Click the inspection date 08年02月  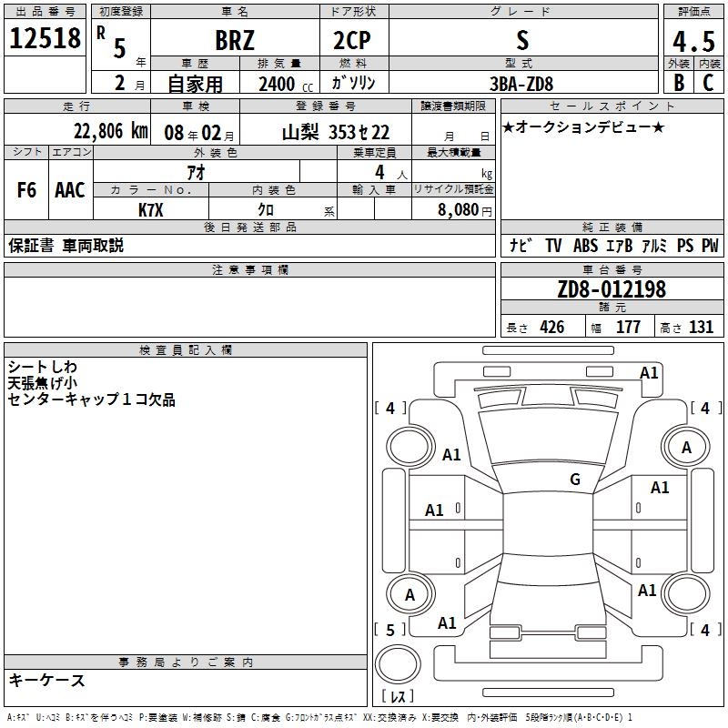click(x=199, y=133)
